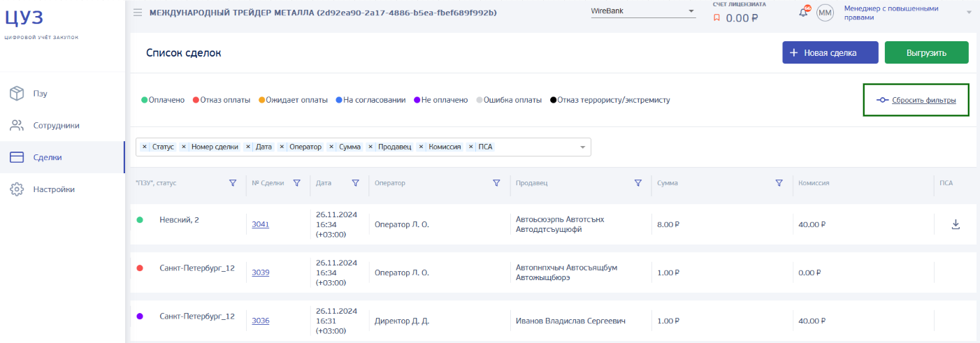The width and height of the screenshot is (980, 343).
Task: Remove the Номер сделки column tag
Action: [184, 147]
